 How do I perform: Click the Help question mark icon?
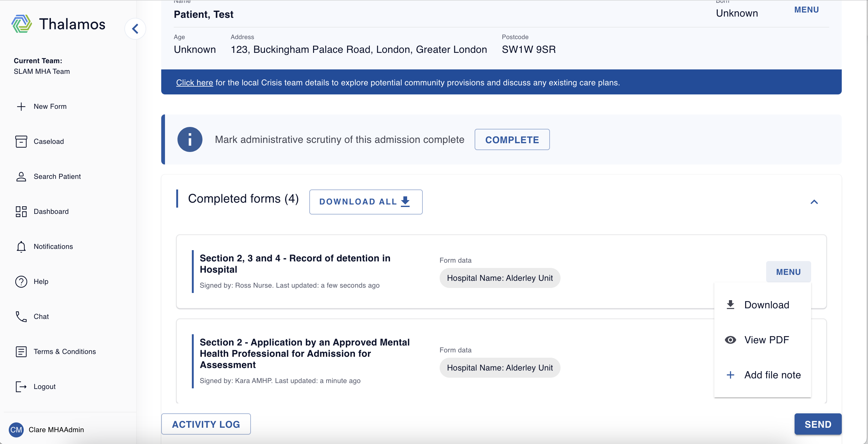(21, 282)
